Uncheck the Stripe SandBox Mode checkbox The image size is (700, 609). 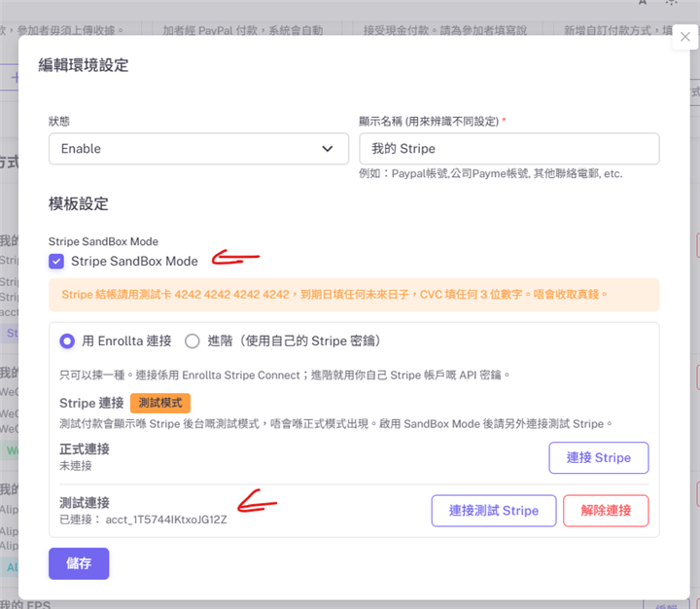[56, 262]
